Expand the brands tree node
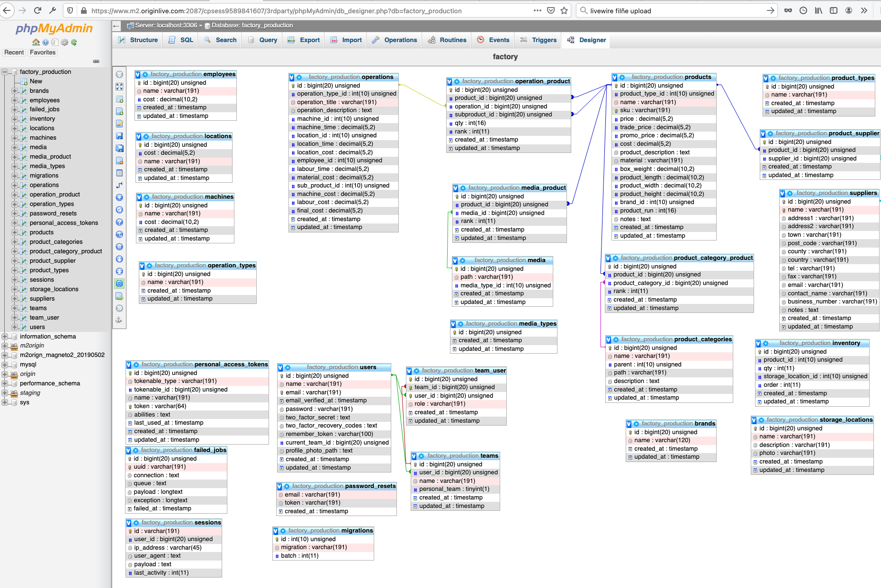The image size is (881, 588). (x=14, y=91)
